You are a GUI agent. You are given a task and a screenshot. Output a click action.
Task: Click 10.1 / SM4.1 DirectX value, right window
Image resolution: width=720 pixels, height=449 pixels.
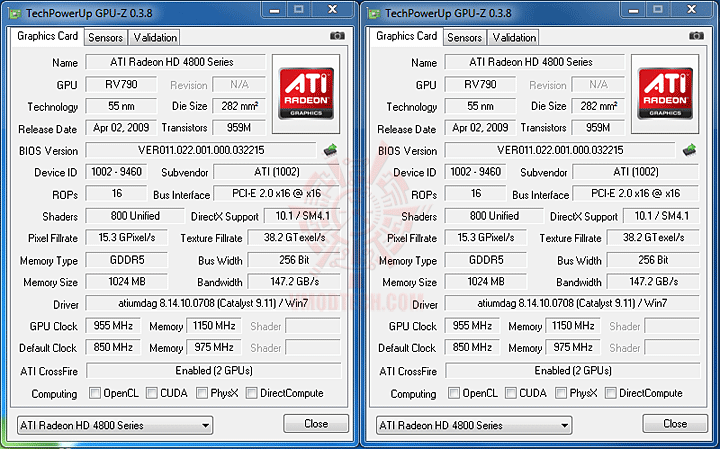[661, 216]
